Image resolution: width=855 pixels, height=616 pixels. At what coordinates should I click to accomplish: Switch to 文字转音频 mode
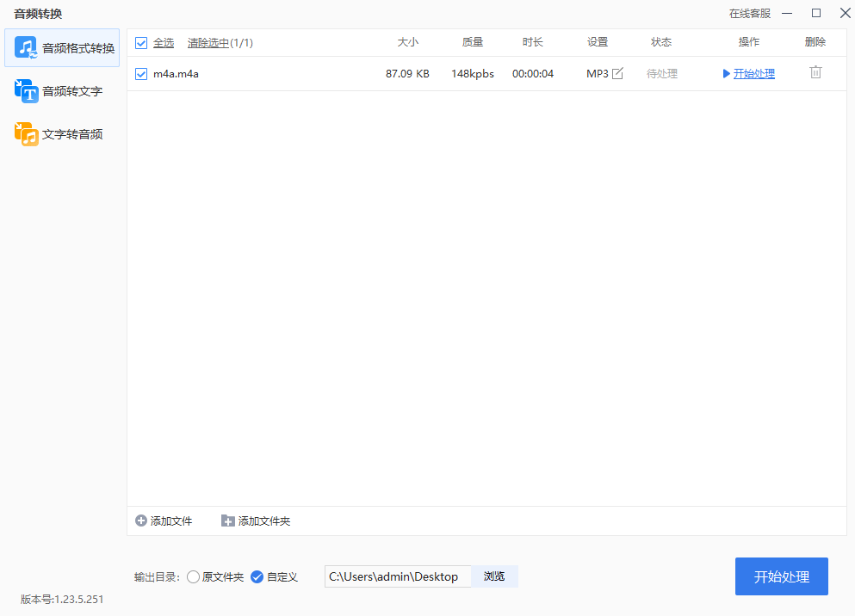[61, 133]
